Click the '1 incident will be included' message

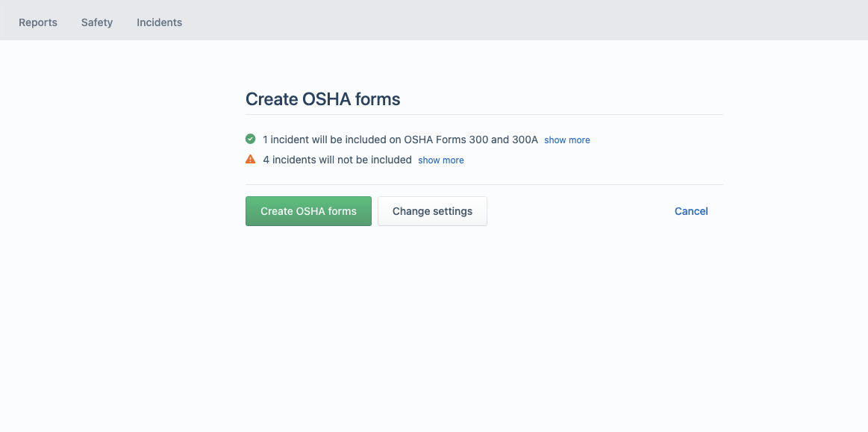(400, 140)
